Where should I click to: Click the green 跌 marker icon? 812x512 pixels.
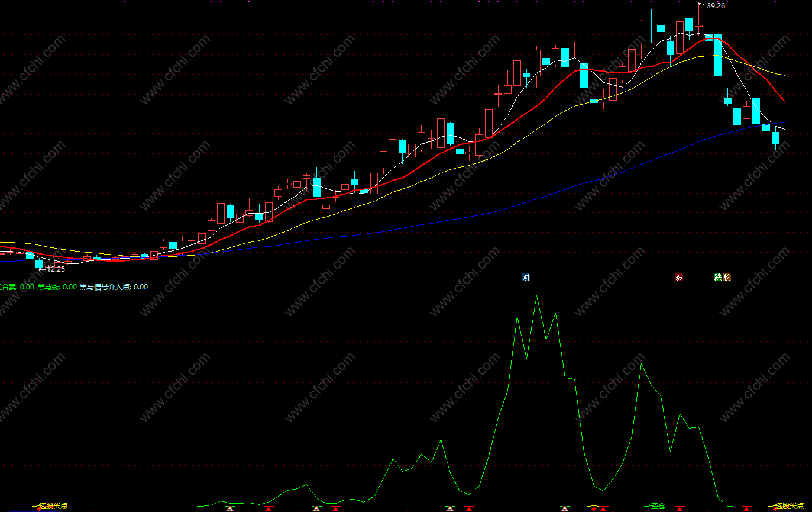click(x=718, y=278)
